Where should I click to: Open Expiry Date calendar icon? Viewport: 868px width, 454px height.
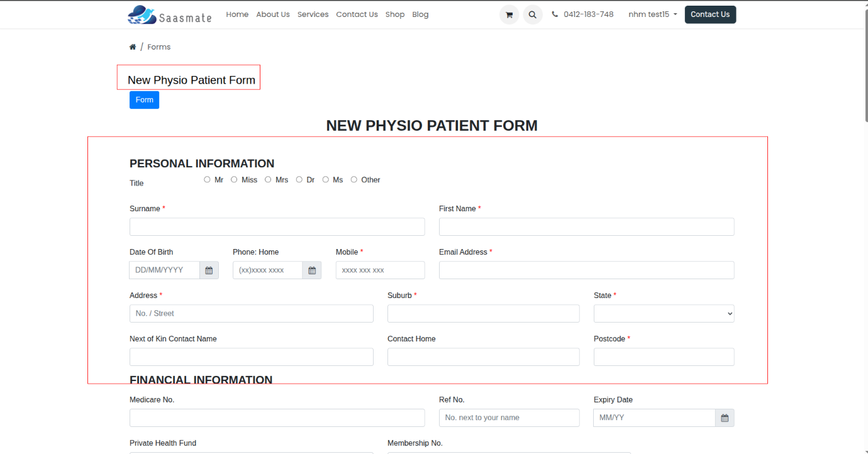pos(725,418)
